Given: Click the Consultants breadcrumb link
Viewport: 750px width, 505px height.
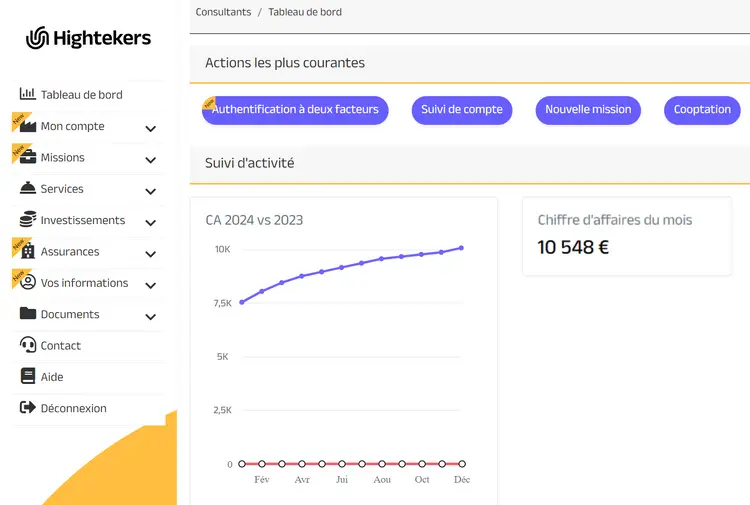Looking at the screenshot, I should click(223, 12).
